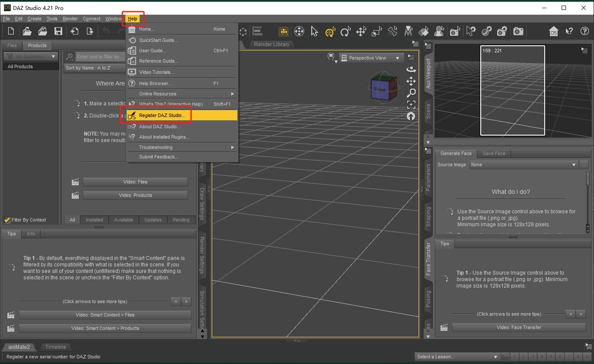
Task: Choose Video Tutorials menu entry
Action: [x=182, y=72]
